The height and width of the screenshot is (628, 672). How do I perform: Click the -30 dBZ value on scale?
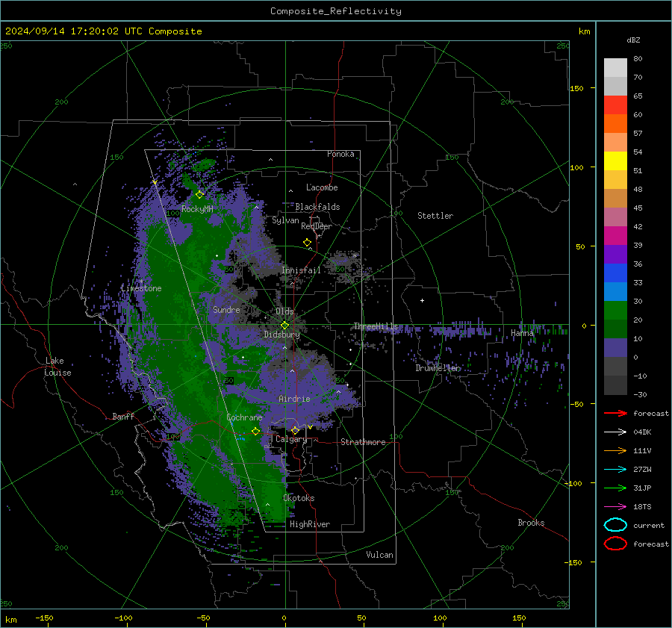click(640, 394)
